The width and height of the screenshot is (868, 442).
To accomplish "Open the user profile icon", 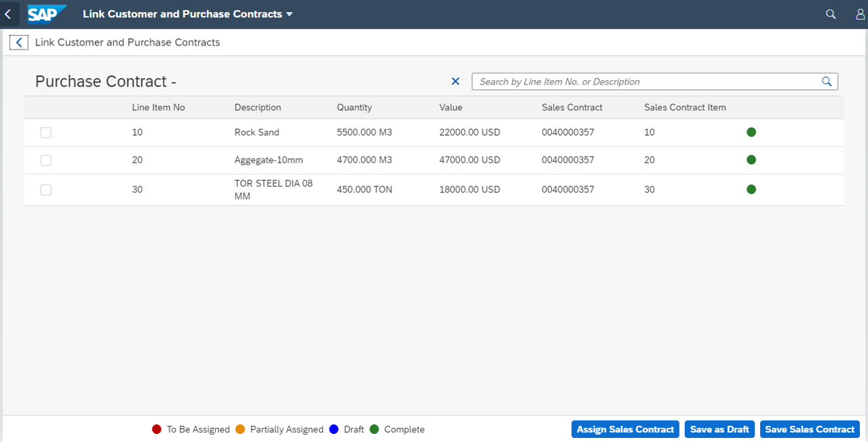I will (x=860, y=14).
